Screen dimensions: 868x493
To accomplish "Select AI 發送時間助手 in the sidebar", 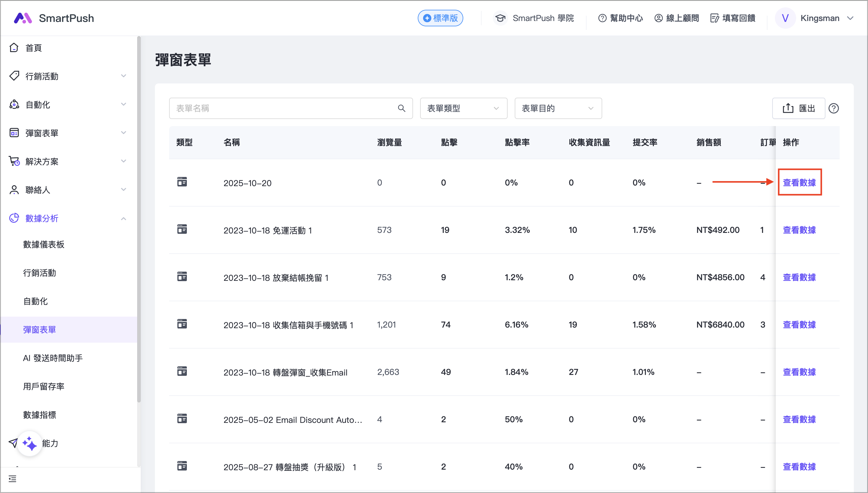I will [52, 358].
